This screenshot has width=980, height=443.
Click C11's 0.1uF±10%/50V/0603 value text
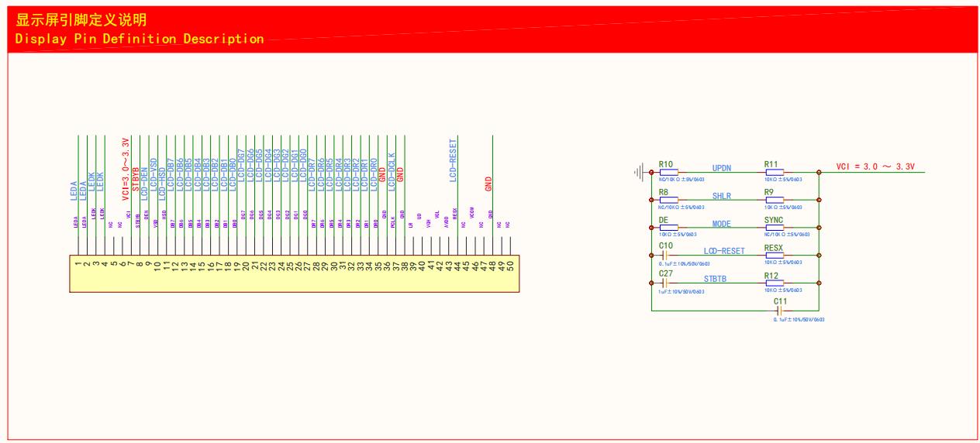(x=799, y=320)
